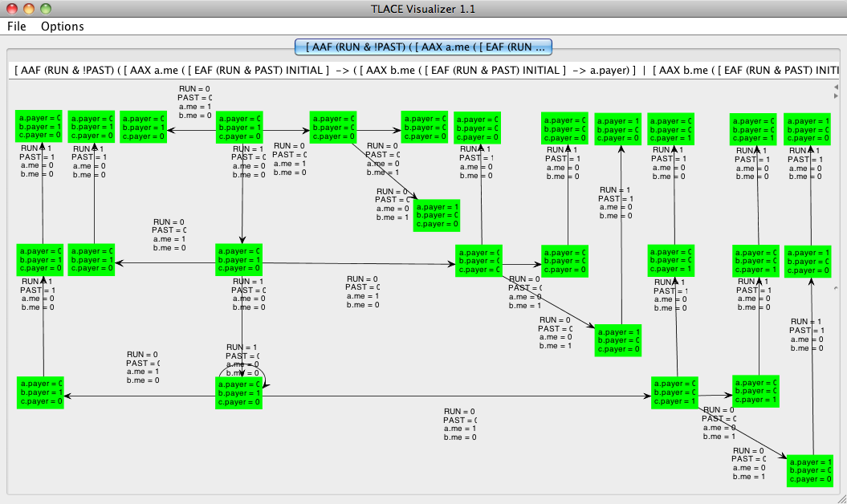Screen dimensions: 847x504
Task: Select the state node with the self-loop
Action: tap(240, 392)
